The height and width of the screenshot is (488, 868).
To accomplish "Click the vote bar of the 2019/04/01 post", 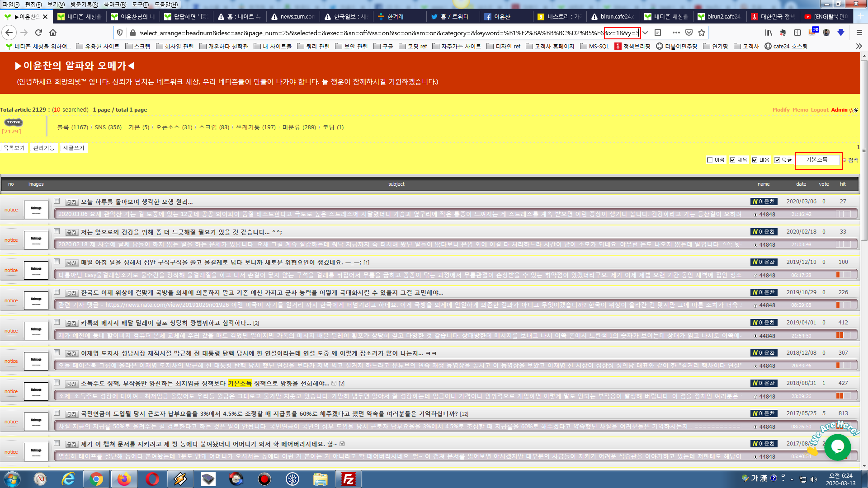I will tap(844, 335).
